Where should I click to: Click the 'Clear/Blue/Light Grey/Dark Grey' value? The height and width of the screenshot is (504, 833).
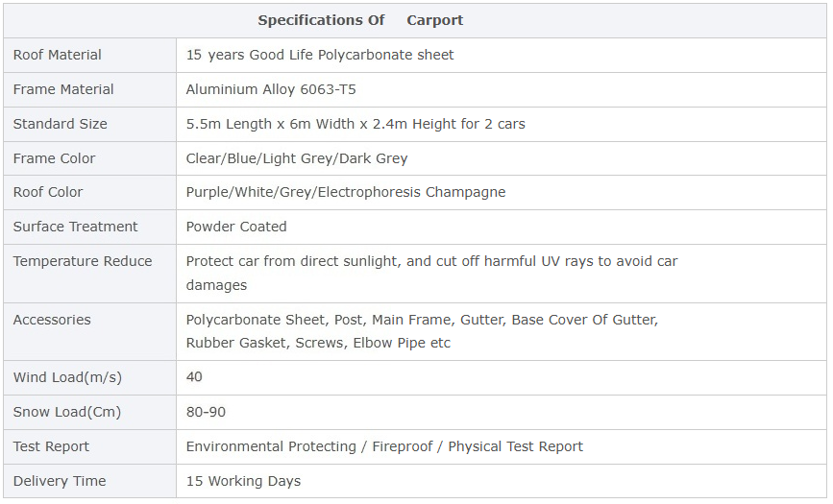click(297, 158)
